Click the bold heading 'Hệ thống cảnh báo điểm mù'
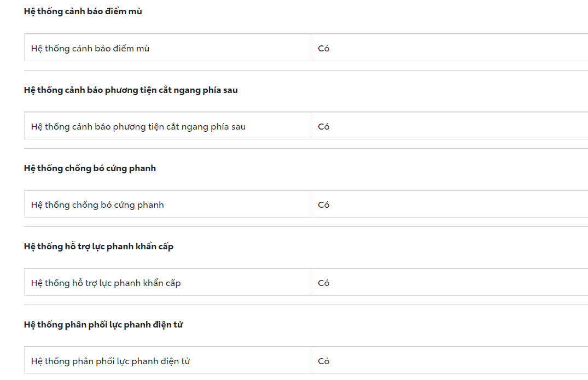Image resolution: width=588 pixels, height=380 pixels. [x=83, y=11]
